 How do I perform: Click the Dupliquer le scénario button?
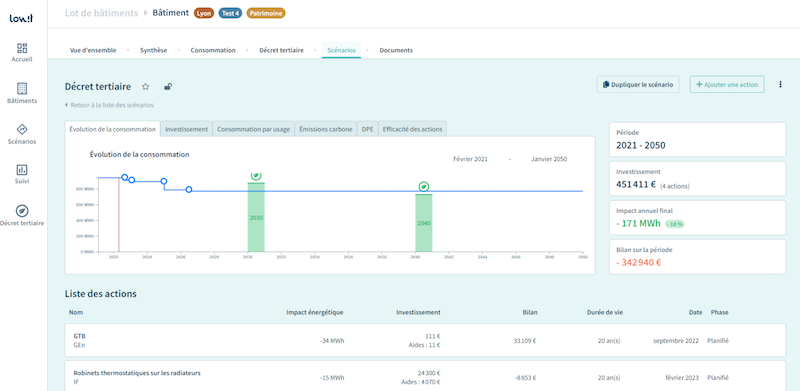638,85
